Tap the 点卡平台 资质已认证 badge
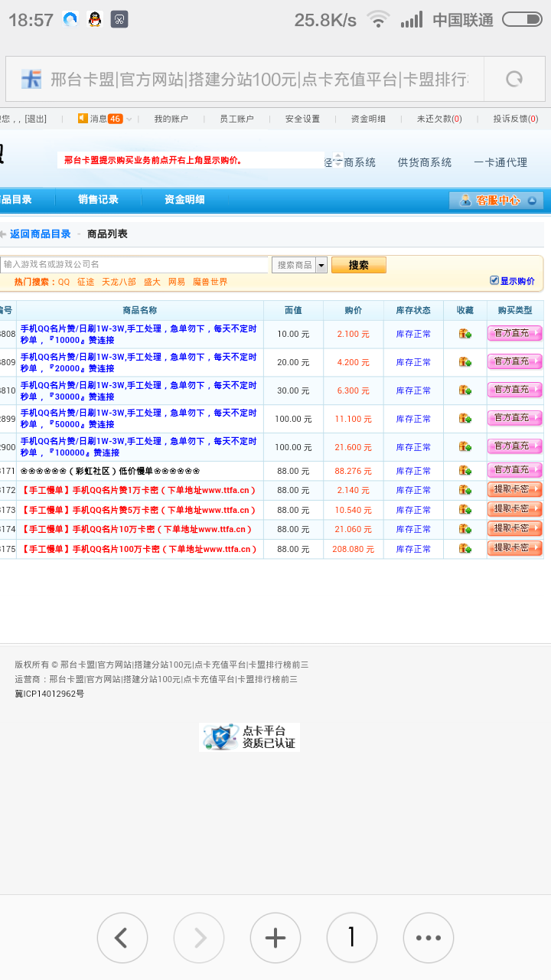This screenshot has height=980, width=551. [x=249, y=737]
